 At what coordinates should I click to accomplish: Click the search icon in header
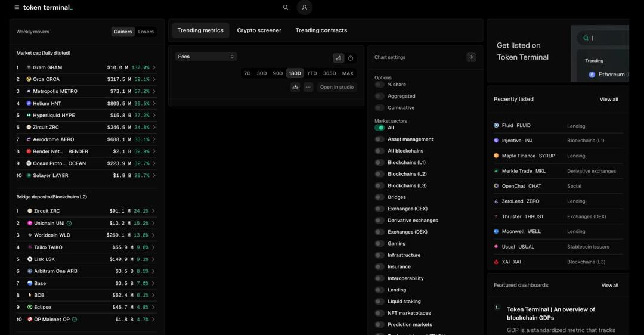(x=286, y=8)
